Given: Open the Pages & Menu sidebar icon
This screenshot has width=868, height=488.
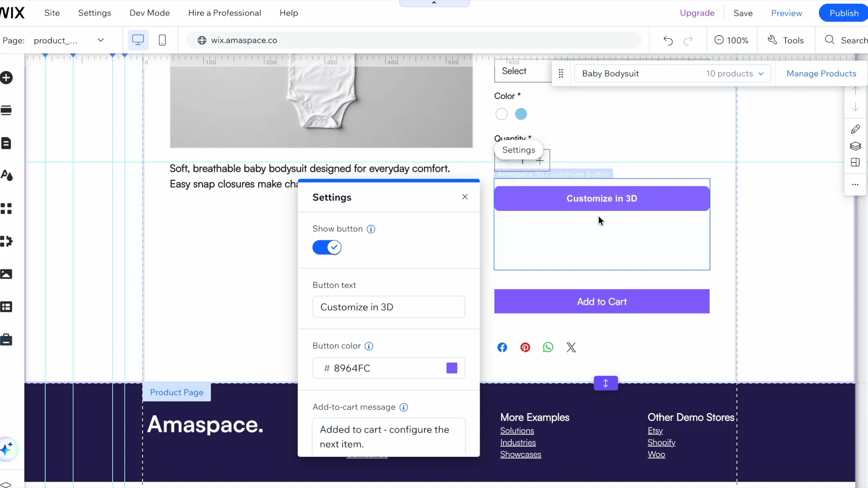Looking at the screenshot, I should click(6, 143).
